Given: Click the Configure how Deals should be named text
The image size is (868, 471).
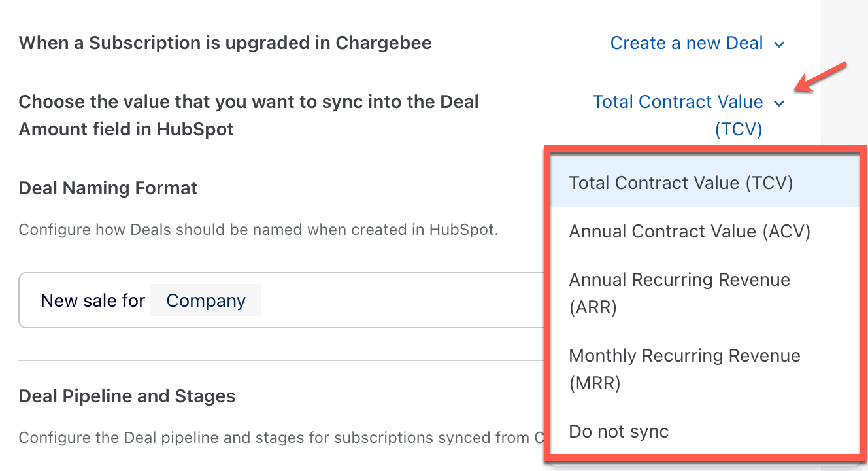Looking at the screenshot, I should [x=258, y=230].
